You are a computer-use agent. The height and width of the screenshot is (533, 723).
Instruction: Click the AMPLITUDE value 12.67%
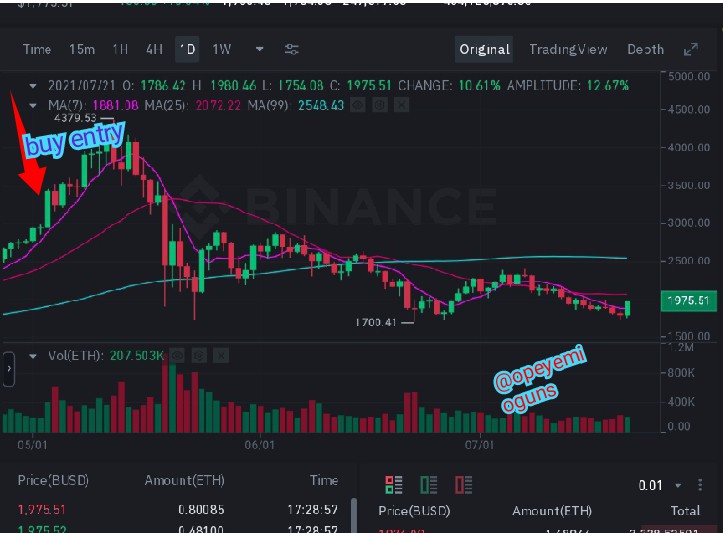tap(608, 86)
